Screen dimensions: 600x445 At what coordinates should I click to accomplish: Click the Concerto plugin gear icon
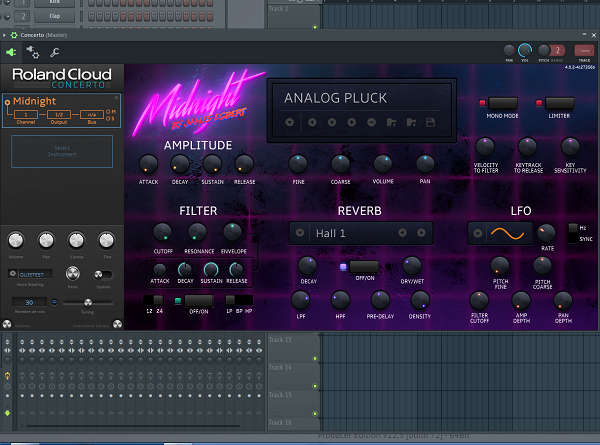(14, 35)
